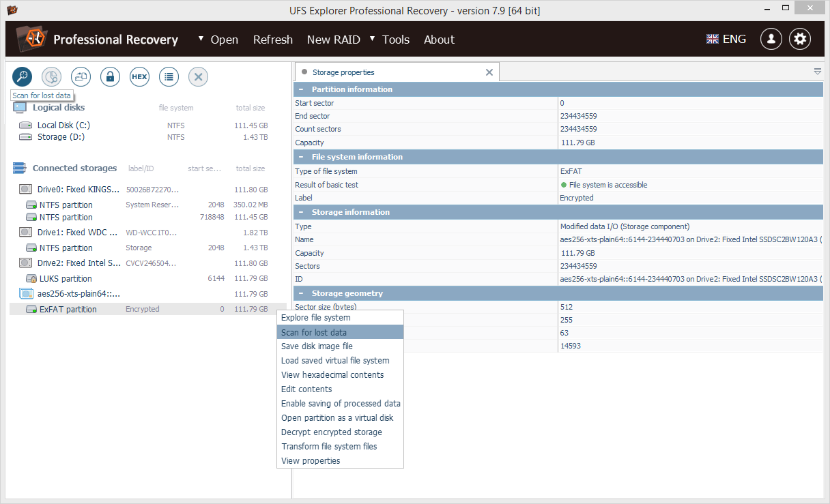
Task: Choose Transform file system files
Action: pyautogui.click(x=340, y=447)
